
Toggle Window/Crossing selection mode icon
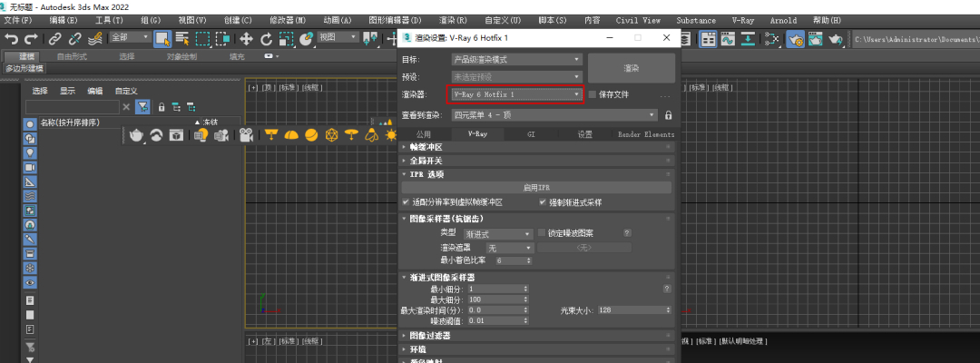click(x=222, y=39)
